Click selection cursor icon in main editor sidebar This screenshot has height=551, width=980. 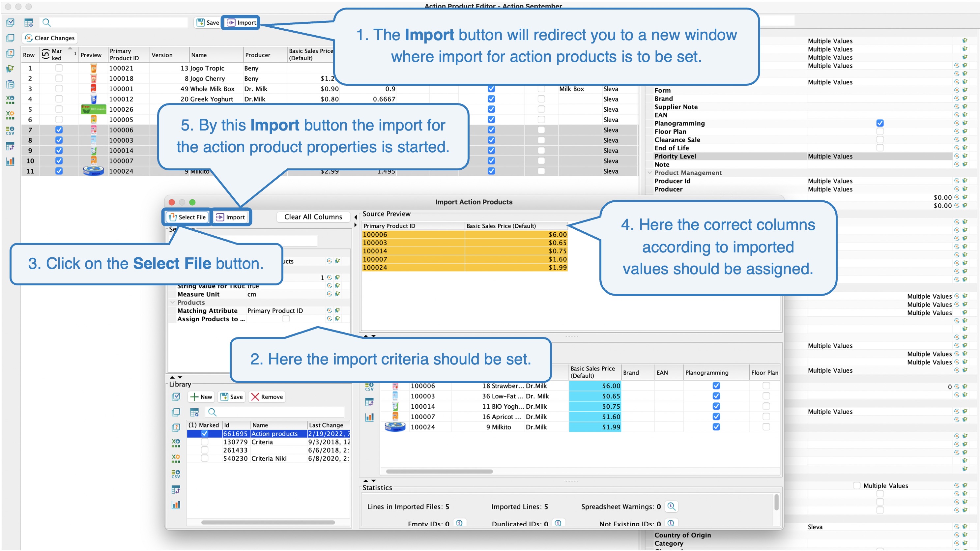[10, 69]
